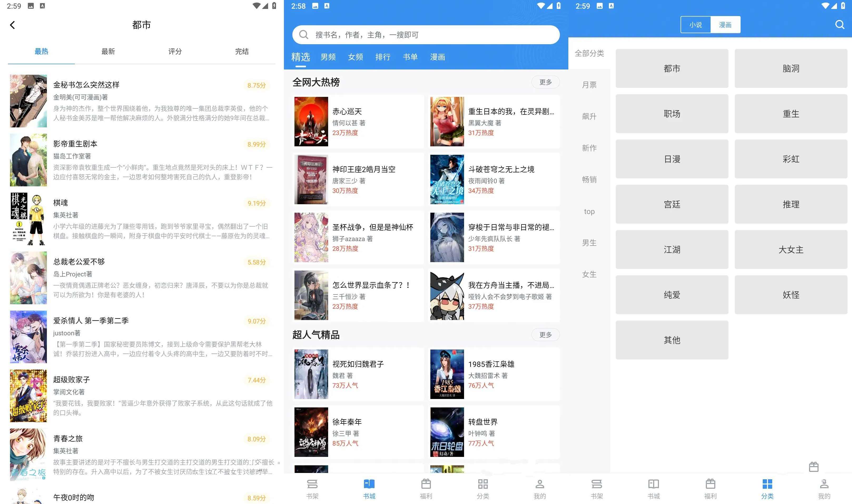Screen dimensions: 852x504
Task: Switch to 漫画 in the top toggle
Action: (725, 24)
